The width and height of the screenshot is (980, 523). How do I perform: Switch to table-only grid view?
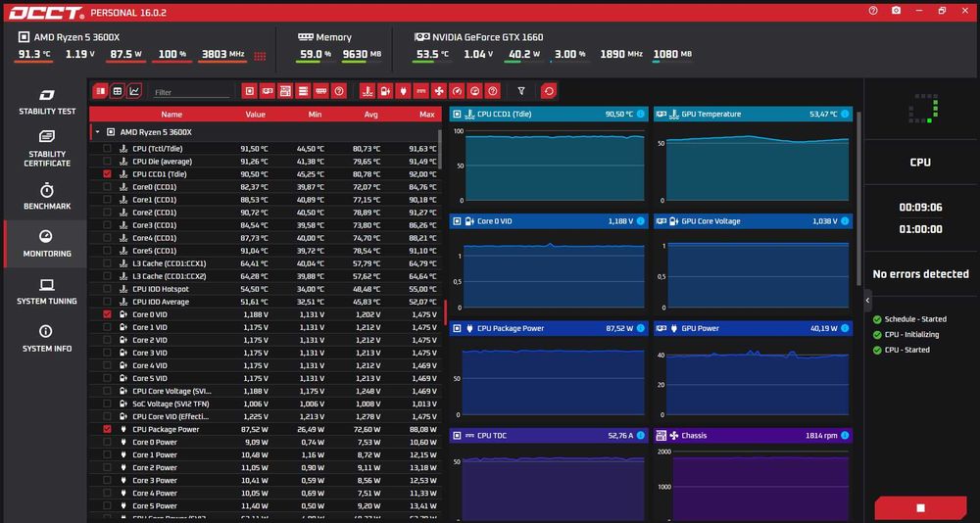tap(117, 91)
